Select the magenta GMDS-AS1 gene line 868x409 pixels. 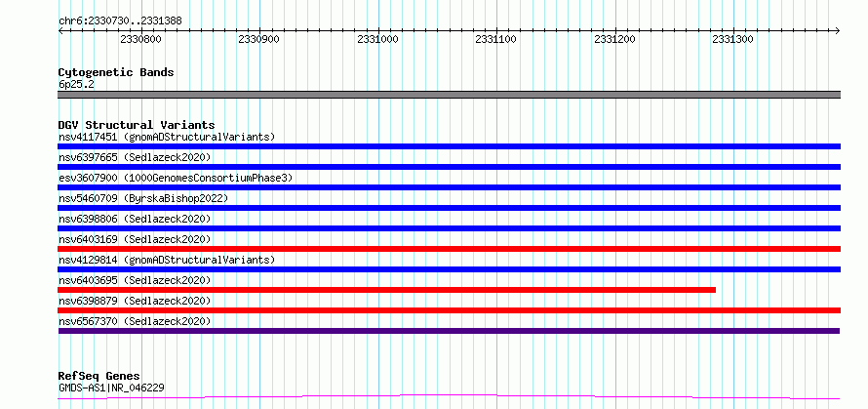click(x=449, y=397)
